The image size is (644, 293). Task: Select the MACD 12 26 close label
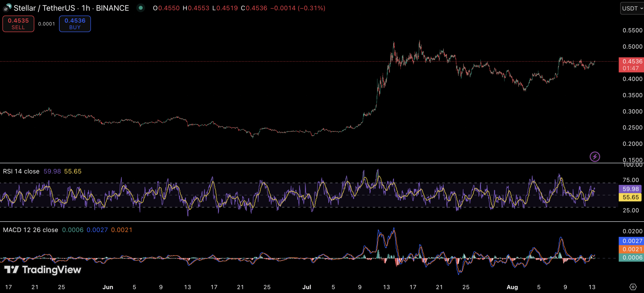click(30, 230)
